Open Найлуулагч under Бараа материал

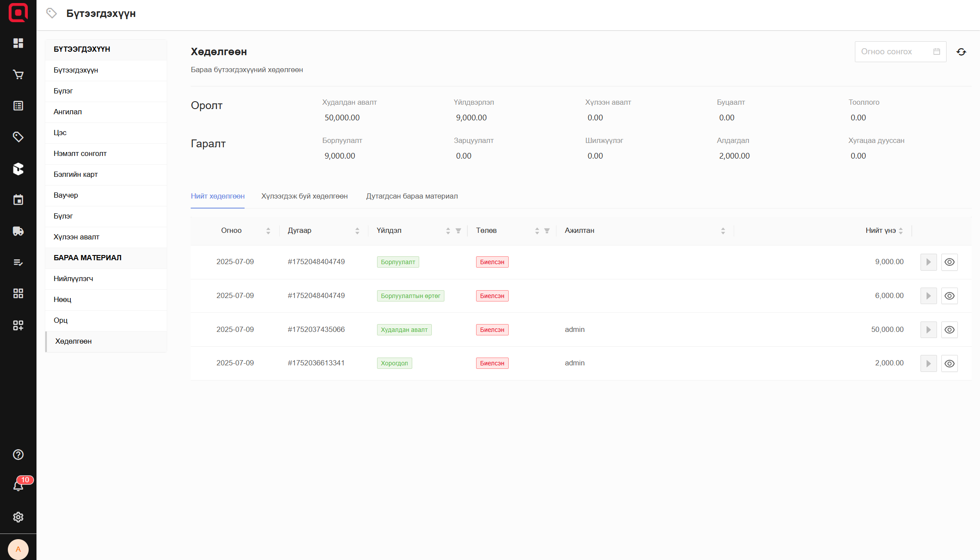tap(73, 278)
